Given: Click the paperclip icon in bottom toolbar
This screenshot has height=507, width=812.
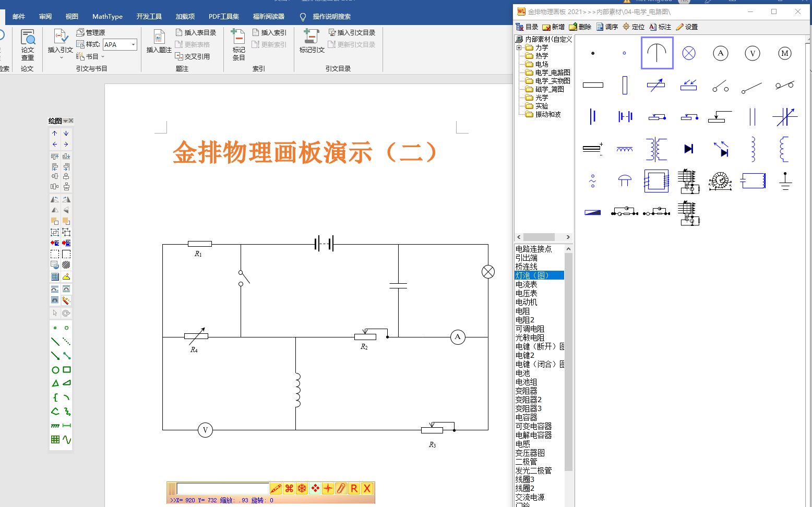Looking at the screenshot, I should [x=341, y=489].
